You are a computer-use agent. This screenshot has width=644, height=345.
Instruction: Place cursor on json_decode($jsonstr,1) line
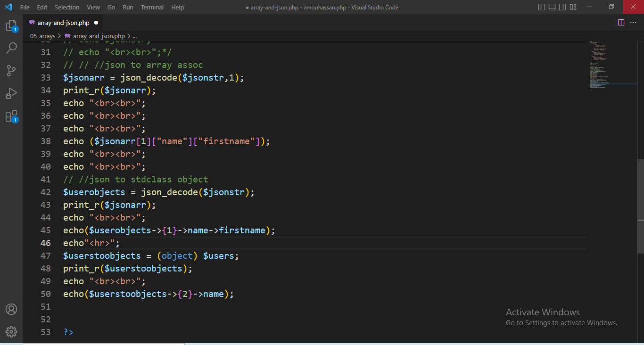click(154, 78)
